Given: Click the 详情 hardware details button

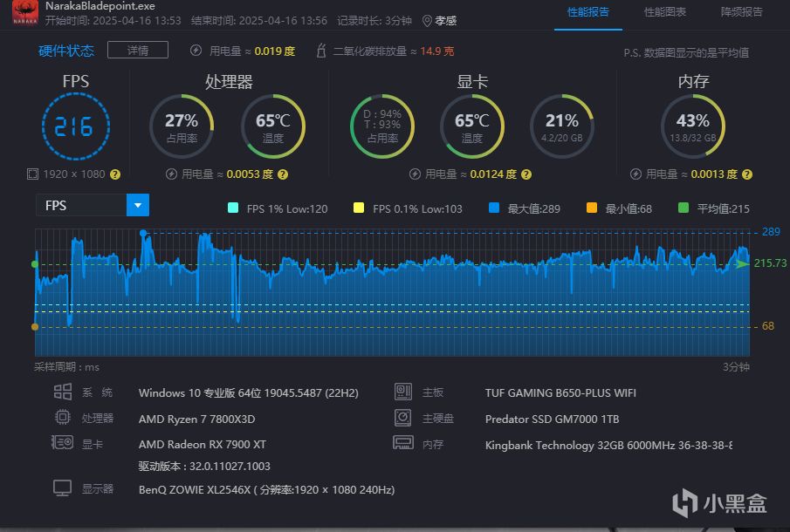Looking at the screenshot, I should 138,51.
